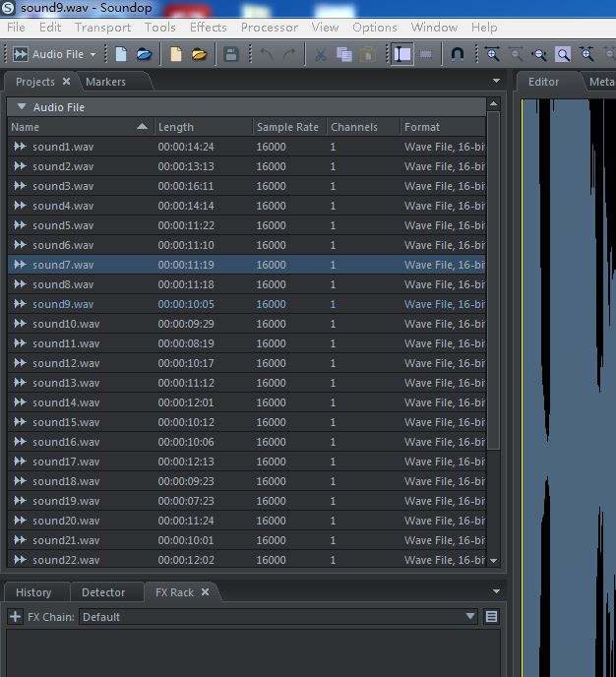Screen dimensions: 616x677
Task: Click the magnet snapping icon
Action: tap(458, 54)
